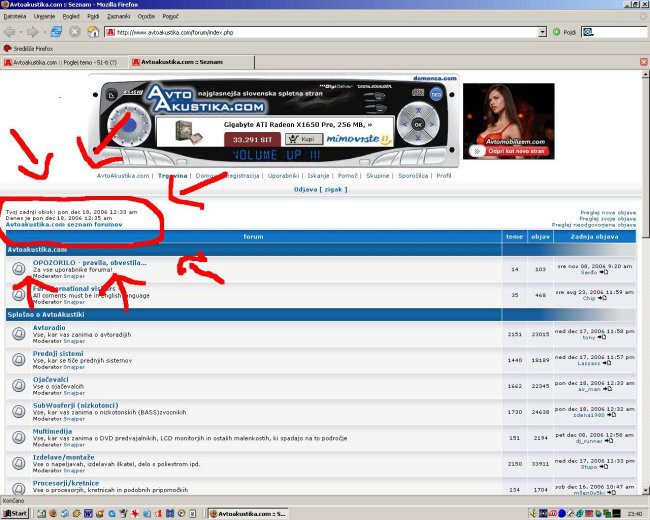Click the Stop loading toolbar icon
Screen dimensions: 650x520
[74, 32]
